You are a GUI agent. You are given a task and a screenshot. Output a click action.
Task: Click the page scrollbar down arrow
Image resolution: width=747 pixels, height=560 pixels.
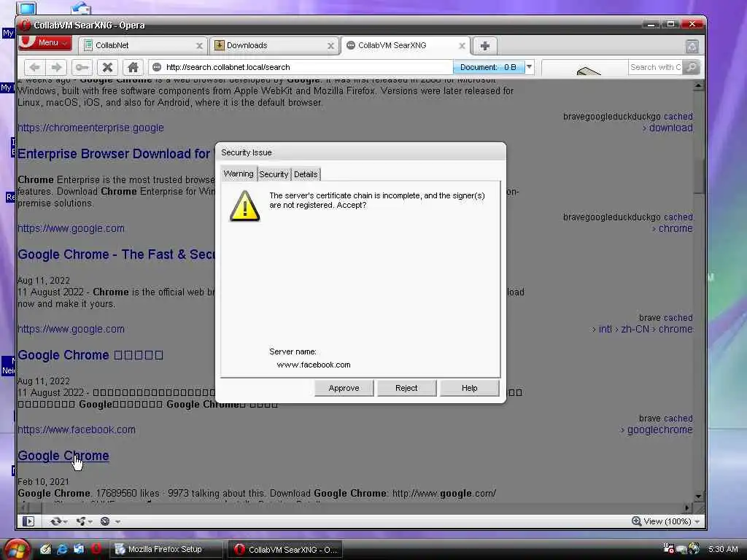pyautogui.click(x=698, y=497)
